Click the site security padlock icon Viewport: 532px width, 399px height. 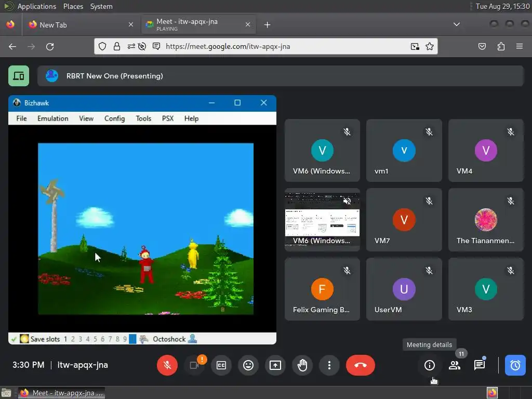click(117, 46)
